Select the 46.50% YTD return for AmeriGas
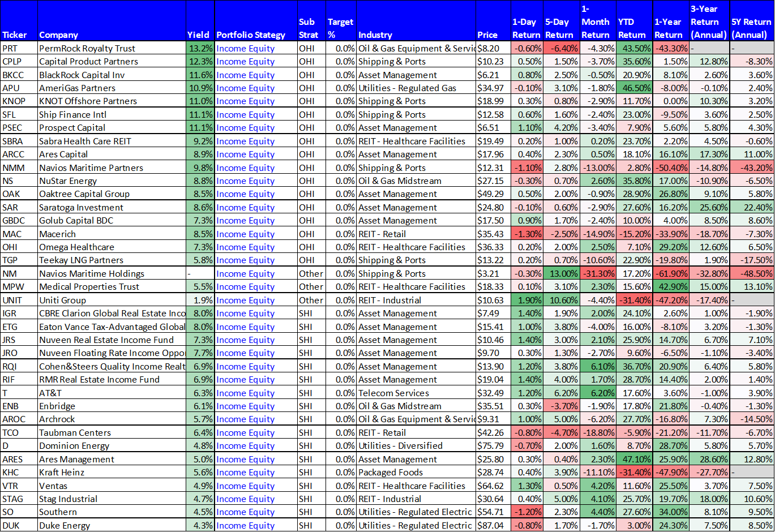 tap(634, 88)
